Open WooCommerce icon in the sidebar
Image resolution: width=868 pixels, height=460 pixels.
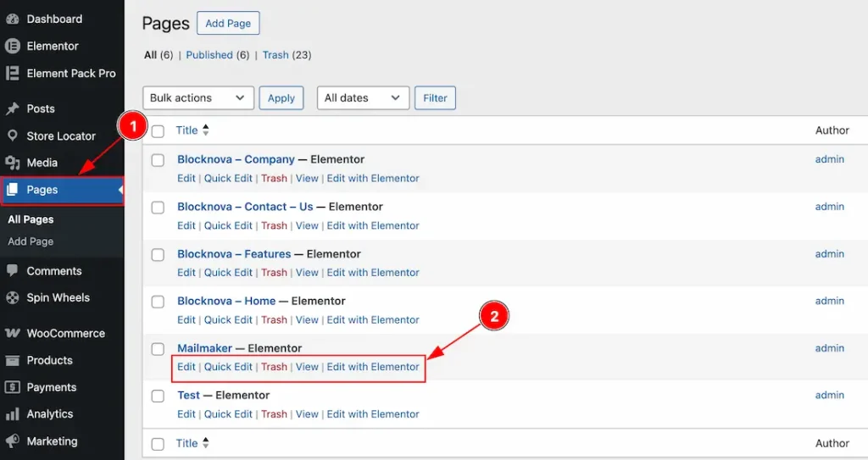tap(13, 333)
